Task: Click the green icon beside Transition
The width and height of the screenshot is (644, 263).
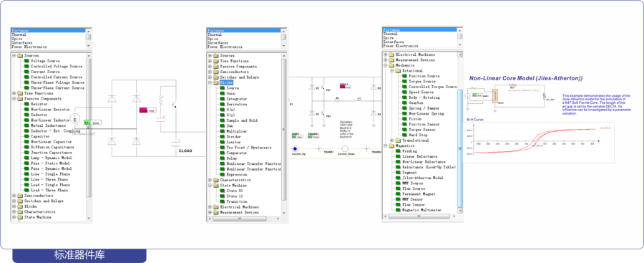Action: tap(223, 201)
